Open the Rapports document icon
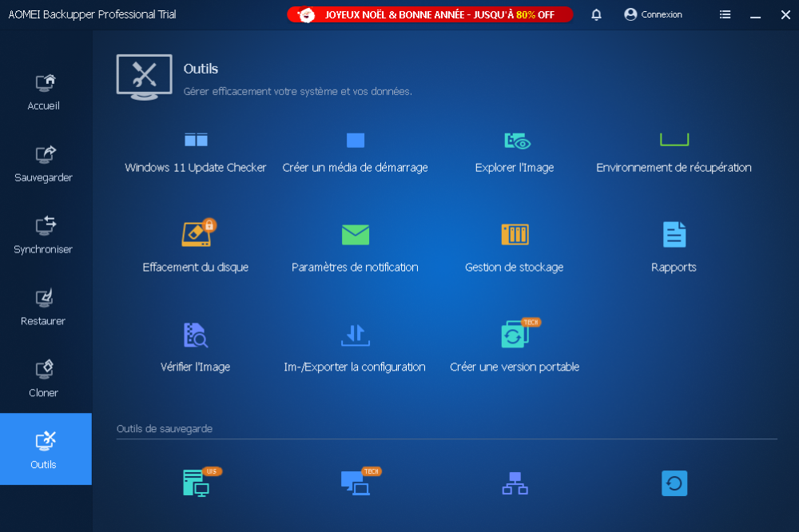 [x=674, y=235]
